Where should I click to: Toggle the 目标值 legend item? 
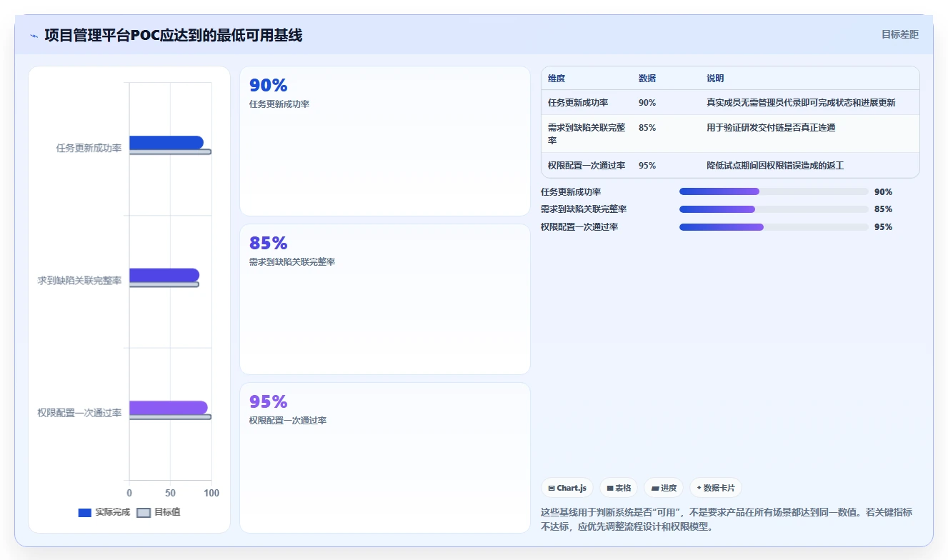pos(159,512)
